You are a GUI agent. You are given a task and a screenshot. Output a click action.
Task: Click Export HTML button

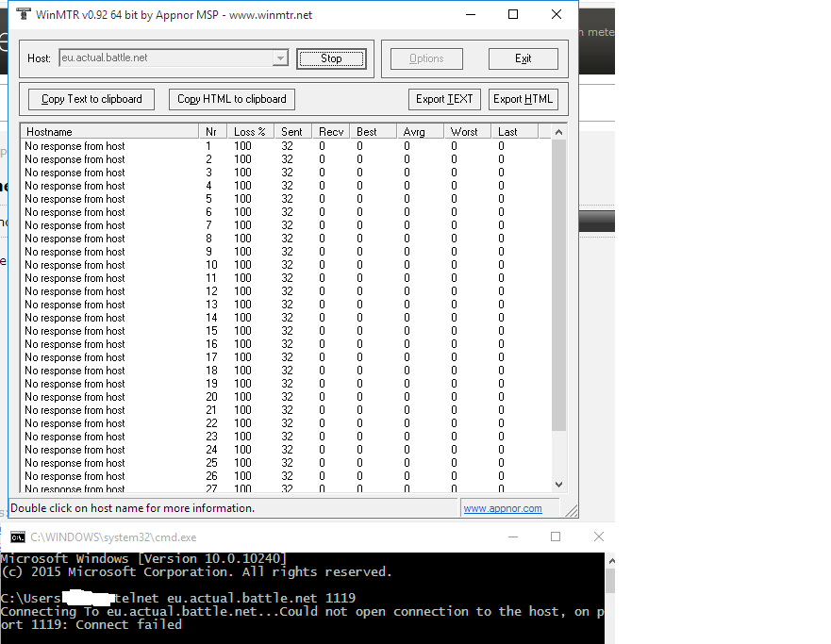click(524, 99)
